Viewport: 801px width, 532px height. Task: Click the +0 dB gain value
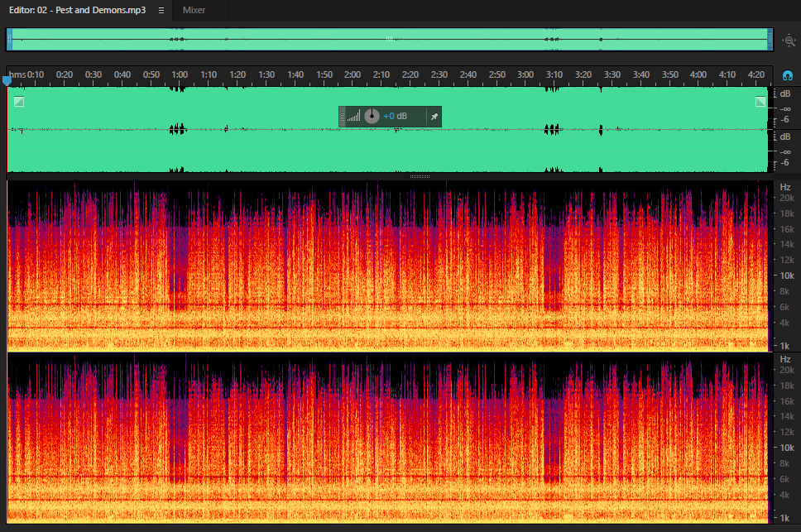tap(396, 117)
